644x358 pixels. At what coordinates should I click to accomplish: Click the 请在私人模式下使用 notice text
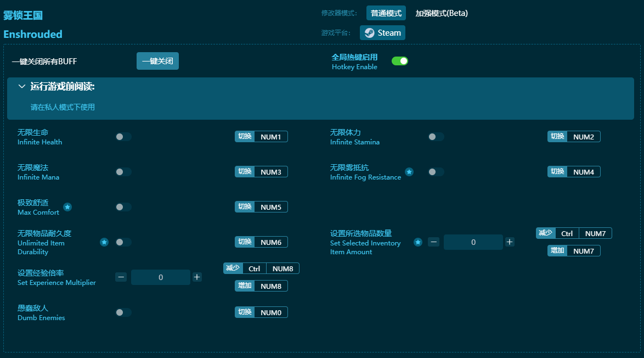tap(63, 107)
